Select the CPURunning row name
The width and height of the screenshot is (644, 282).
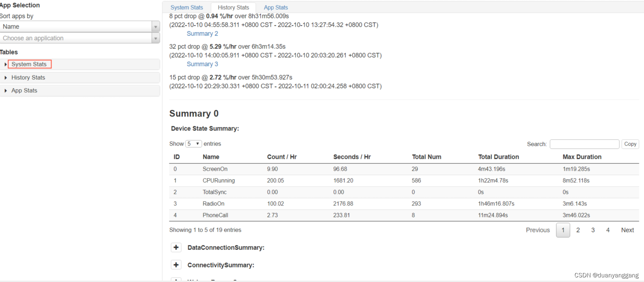219,181
